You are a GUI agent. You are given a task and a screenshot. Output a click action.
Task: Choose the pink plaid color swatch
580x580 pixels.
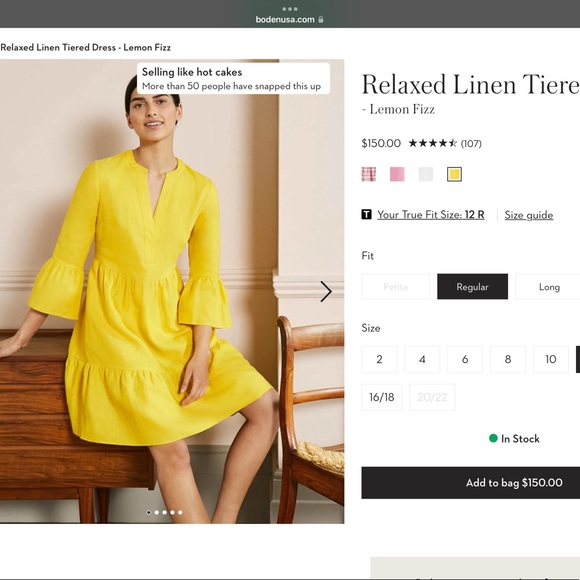369,174
